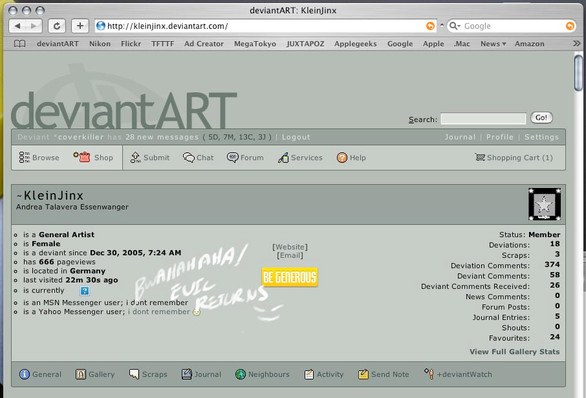This screenshot has width=586, height=398.
Task: Add bookmark with plus button
Action: click(80, 26)
